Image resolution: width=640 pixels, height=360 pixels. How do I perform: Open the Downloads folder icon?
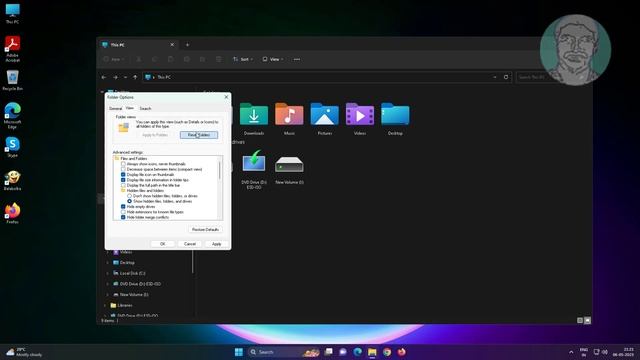(x=253, y=114)
